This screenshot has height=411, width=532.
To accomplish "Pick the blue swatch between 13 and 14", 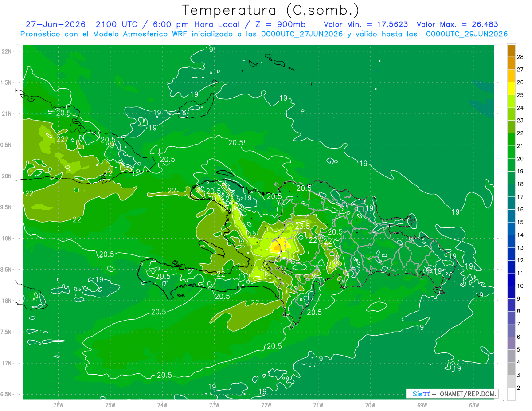I will pyautogui.click(x=511, y=241).
